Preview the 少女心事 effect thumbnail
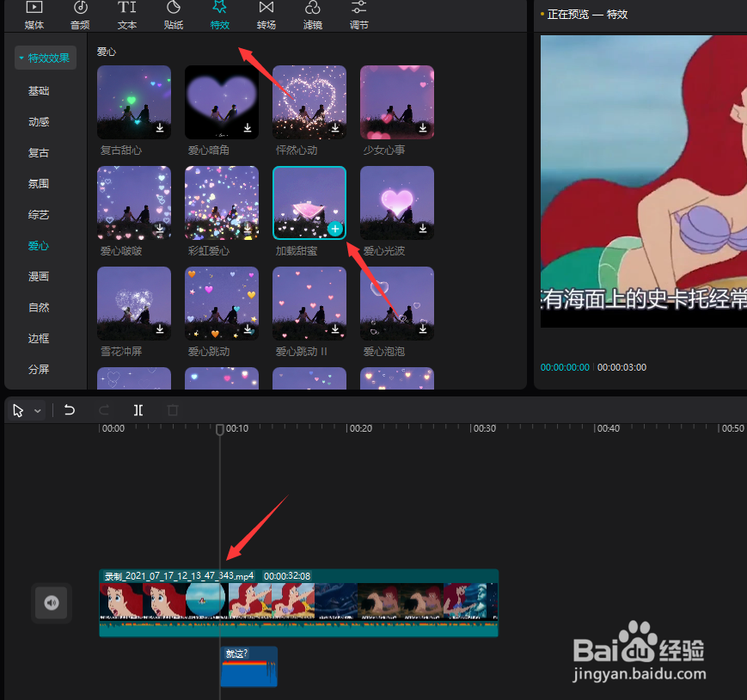Viewport: 747px width, 700px height. (x=397, y=102)
